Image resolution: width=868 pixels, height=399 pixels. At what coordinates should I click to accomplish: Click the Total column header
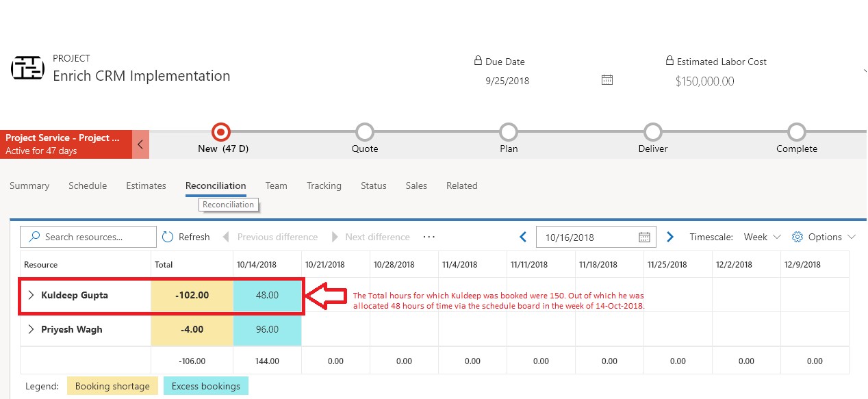(x=192, y=264)
